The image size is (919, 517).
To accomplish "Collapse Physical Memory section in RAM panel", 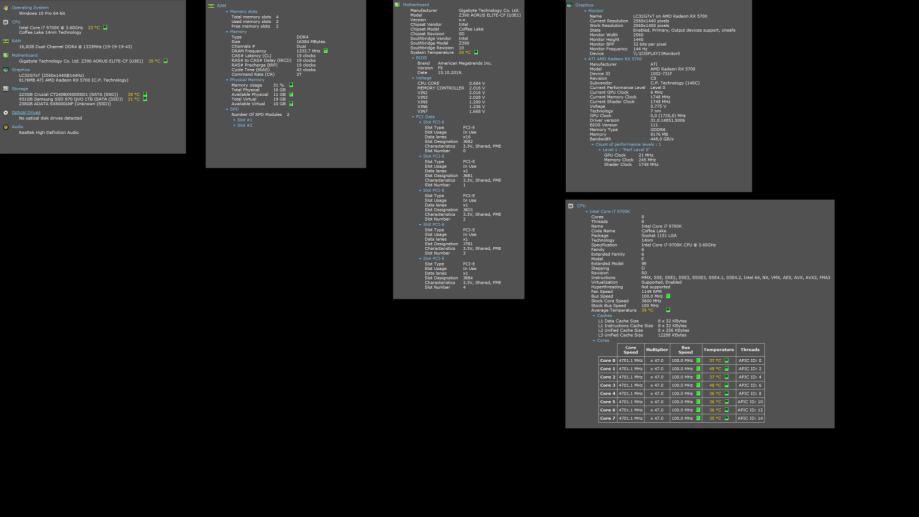I will (227, 80).
